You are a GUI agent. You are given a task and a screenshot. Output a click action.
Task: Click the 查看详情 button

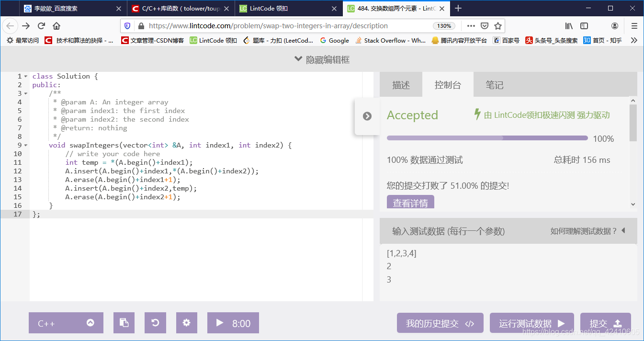point(410,202)
